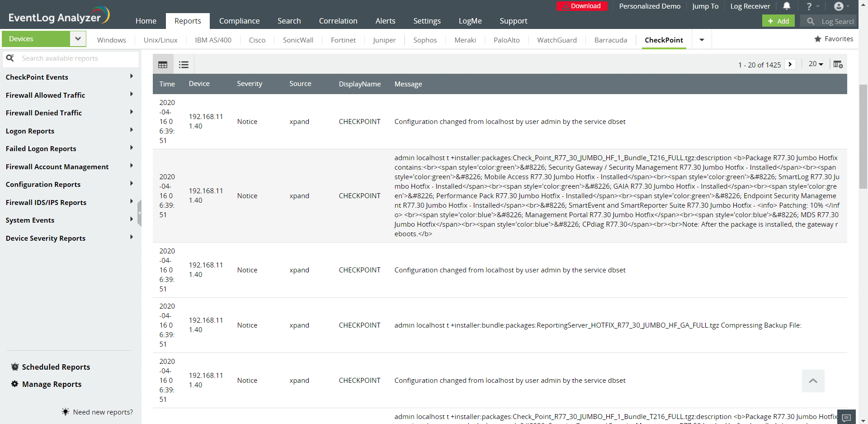Expand Firewall Denied Traffic submenu
The width and height of the screenshot is (868, 424).
point(132,112)
